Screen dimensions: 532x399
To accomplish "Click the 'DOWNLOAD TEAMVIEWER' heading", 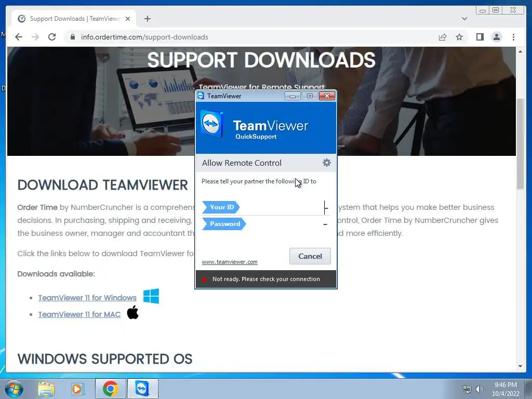I will tap(102, 185).
